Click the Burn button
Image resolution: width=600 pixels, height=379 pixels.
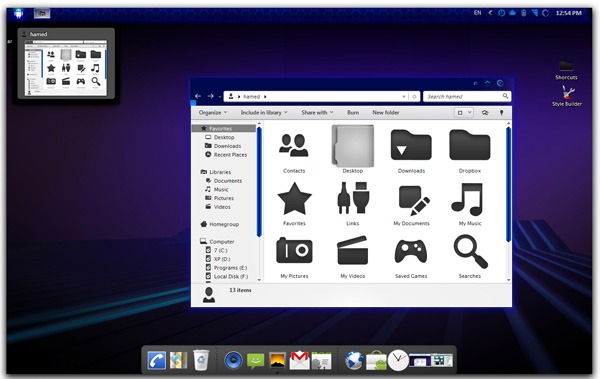point(353,113)
